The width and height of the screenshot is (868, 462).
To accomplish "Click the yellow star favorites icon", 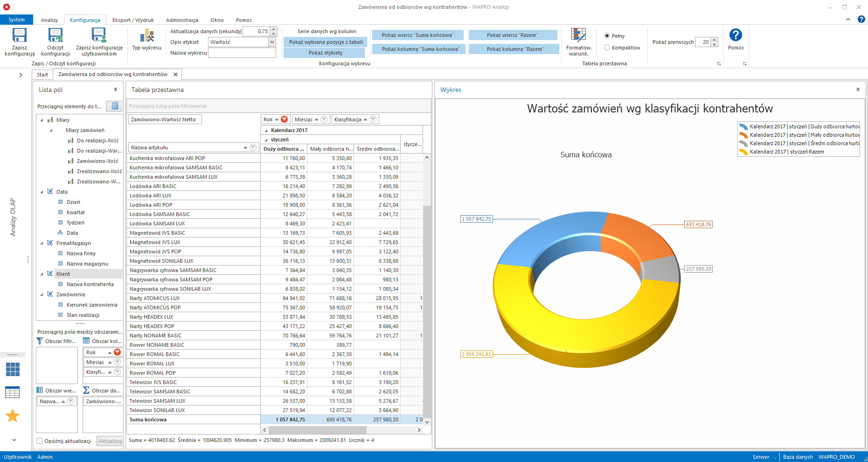I will click(x=13, y=415).
